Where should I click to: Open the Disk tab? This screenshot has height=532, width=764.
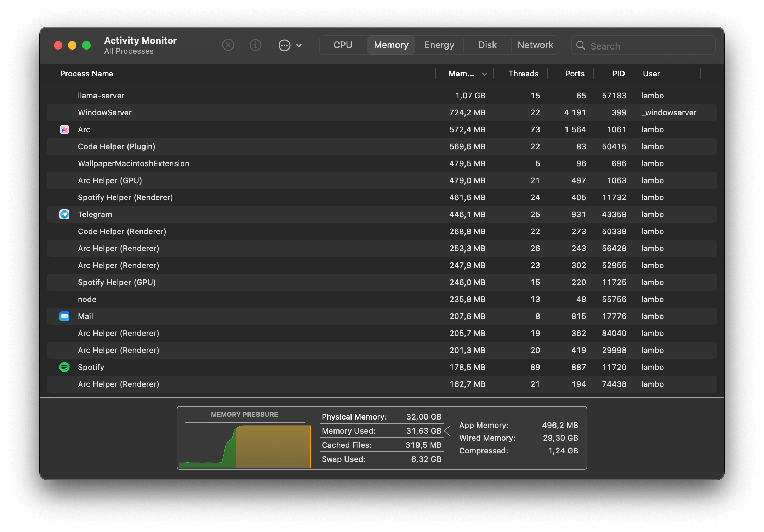coord(487,45)
